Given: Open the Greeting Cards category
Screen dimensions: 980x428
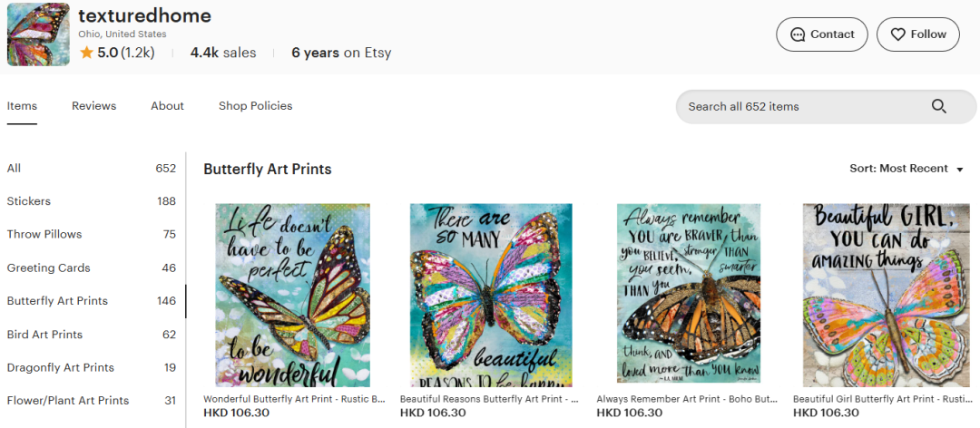Looking at the screenshot, I should [48, 267].
